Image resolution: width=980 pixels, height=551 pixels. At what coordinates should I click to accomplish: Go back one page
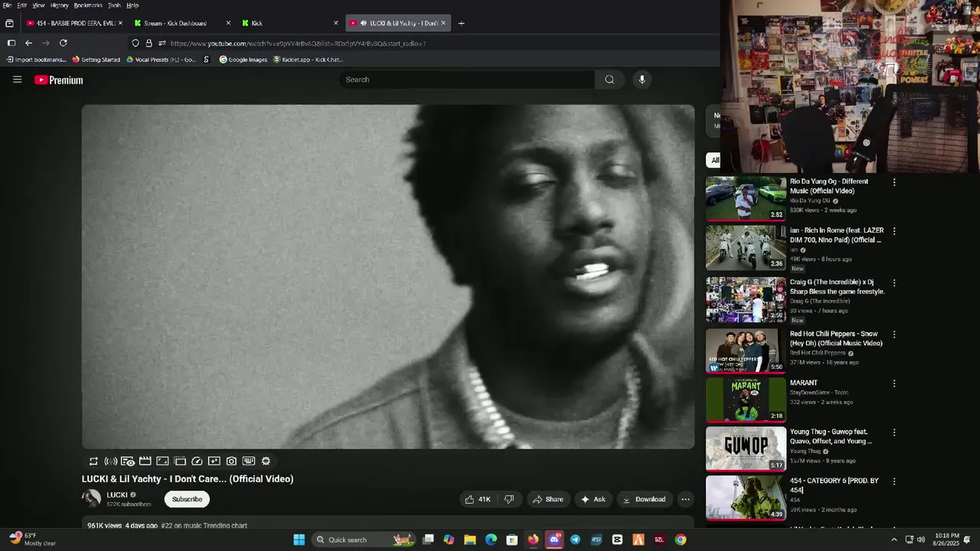[28, 43]
